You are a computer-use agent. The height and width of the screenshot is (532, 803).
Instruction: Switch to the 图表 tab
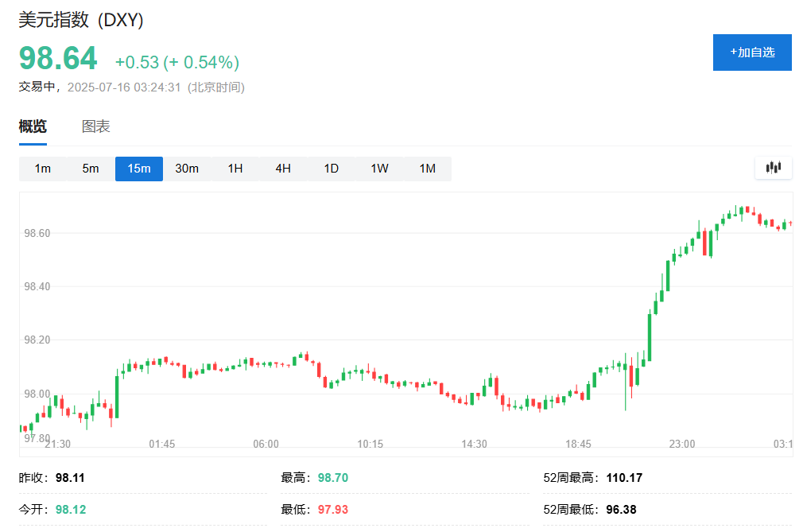95,126
